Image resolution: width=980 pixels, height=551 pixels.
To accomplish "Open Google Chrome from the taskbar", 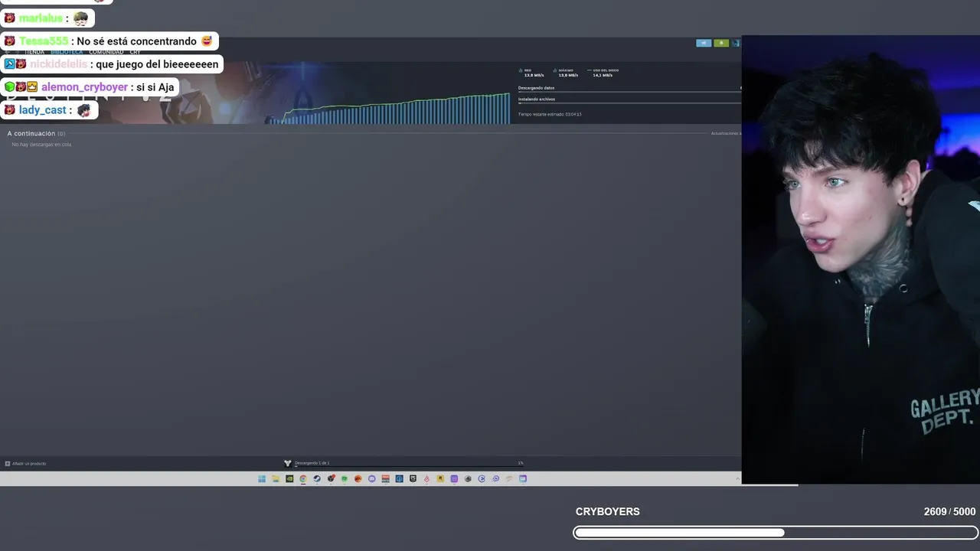I will click(303, 479).
